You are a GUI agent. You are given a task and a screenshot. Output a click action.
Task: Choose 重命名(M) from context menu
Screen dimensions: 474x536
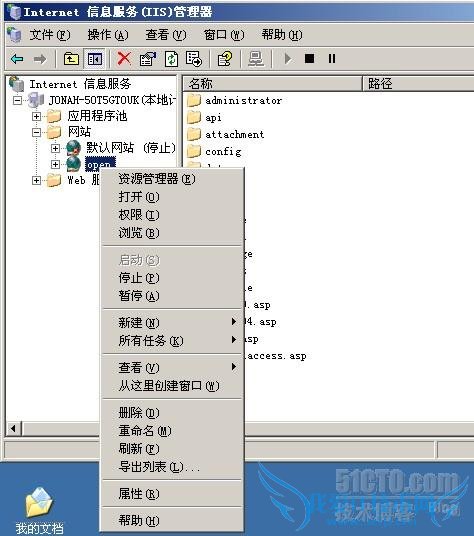pyautogui.click(x=172, y=431)
